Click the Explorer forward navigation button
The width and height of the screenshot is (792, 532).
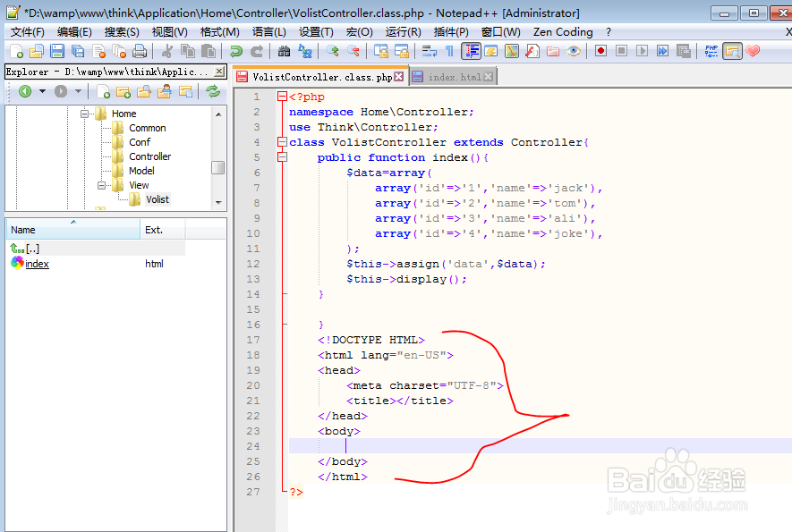[x=61, y=91]
